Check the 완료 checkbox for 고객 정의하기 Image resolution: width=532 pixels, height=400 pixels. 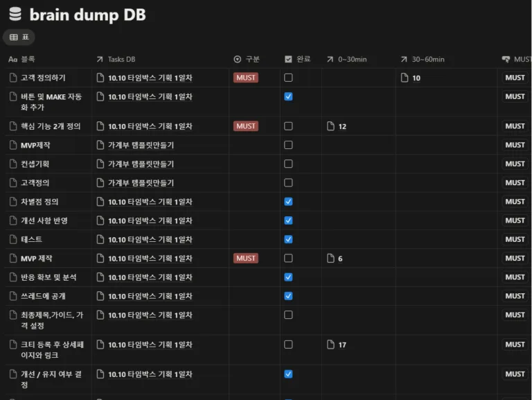(288, 78)
